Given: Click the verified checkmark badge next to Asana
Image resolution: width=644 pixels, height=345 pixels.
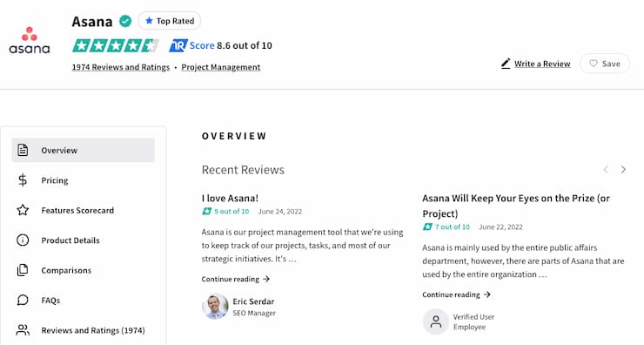Looking at the screenshot, I should 125,21.
